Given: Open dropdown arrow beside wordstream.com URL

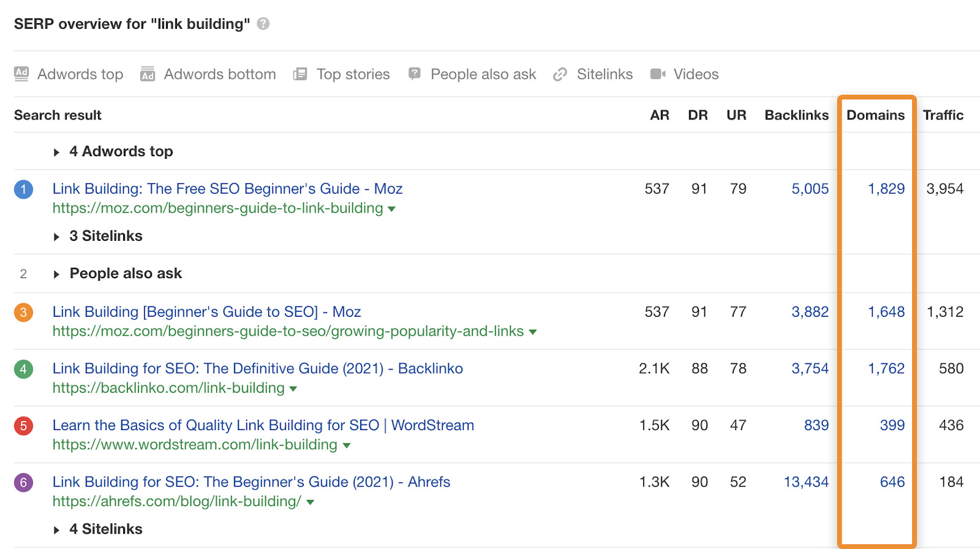Looking at the screenshot, I should (x=347, y=445).
